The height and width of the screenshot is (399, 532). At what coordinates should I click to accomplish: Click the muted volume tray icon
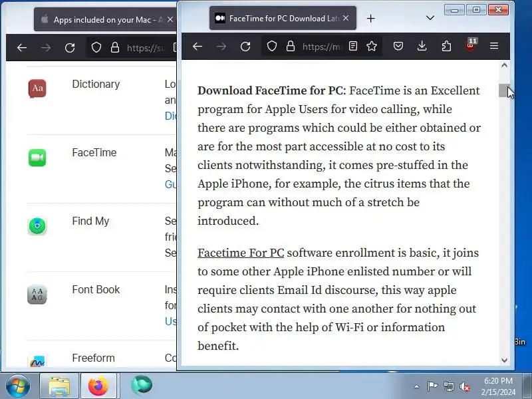point(464,386)
